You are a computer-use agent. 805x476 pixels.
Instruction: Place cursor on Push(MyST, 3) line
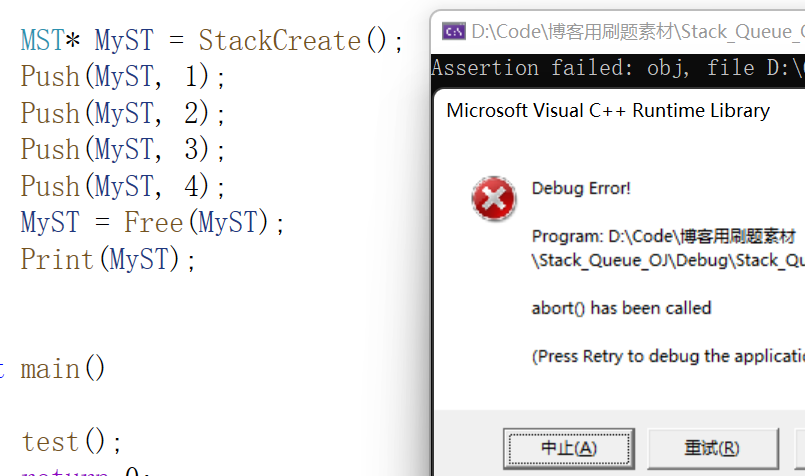[x=122, y=149]
